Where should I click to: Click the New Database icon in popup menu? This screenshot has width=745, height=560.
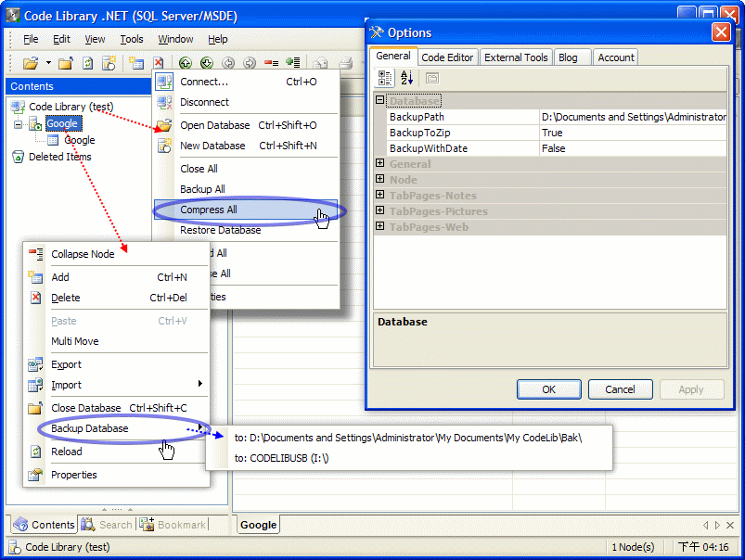pyautogui.click(x=164, y=146)
